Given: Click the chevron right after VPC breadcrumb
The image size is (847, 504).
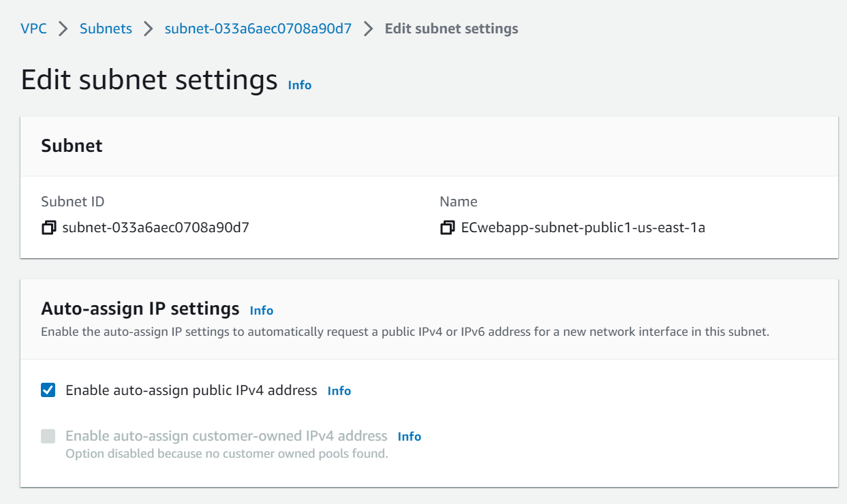Looking at the screenshot, I should click(63, 29).
